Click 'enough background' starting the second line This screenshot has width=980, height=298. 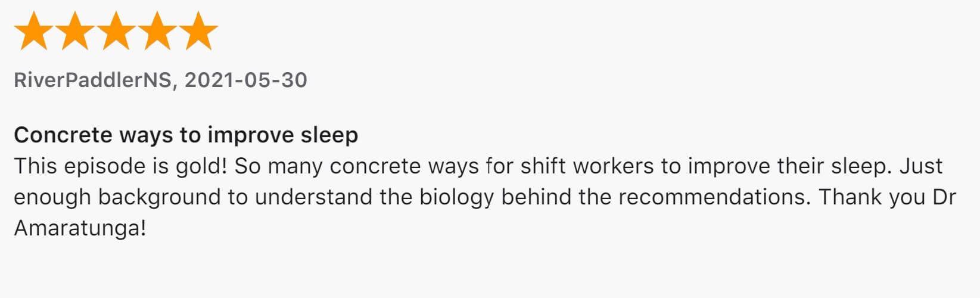point(117,197)
